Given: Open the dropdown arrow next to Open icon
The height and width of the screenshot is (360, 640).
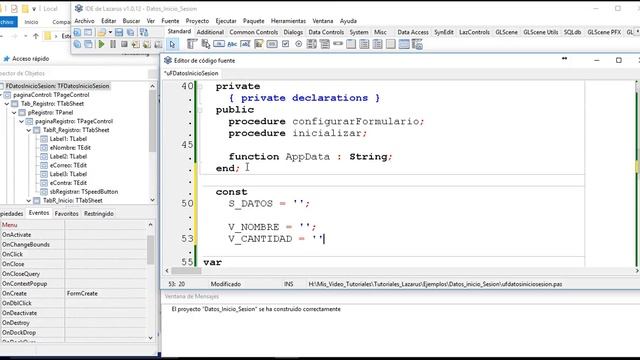Looking at the screenshot, I should coord(110,32).
